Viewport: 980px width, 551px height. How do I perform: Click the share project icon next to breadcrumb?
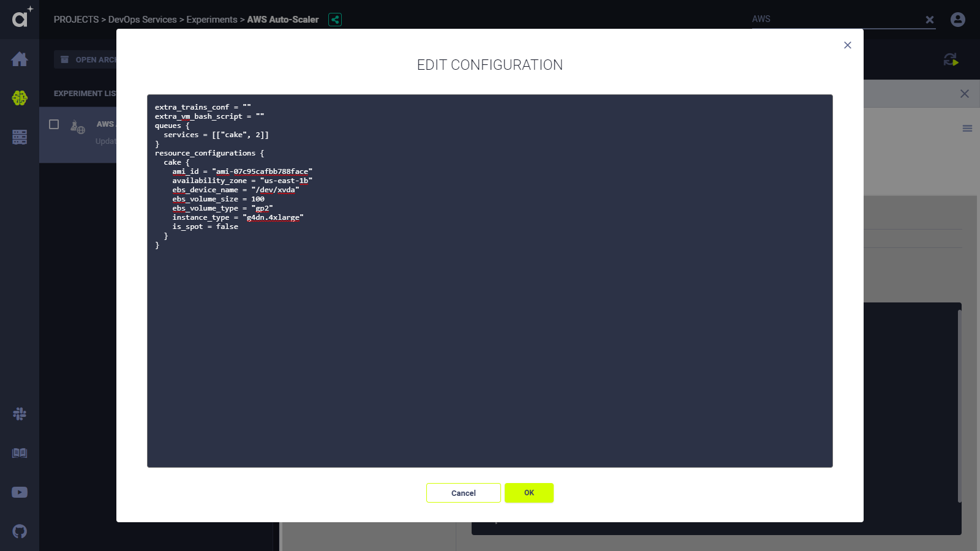point(335,20)
